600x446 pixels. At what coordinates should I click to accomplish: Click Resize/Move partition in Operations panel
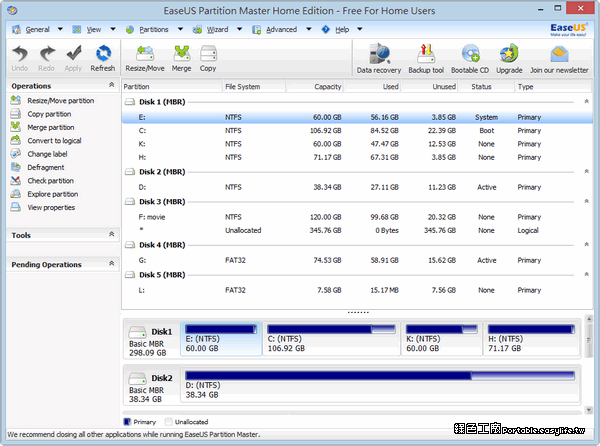(x=60, y=101)
